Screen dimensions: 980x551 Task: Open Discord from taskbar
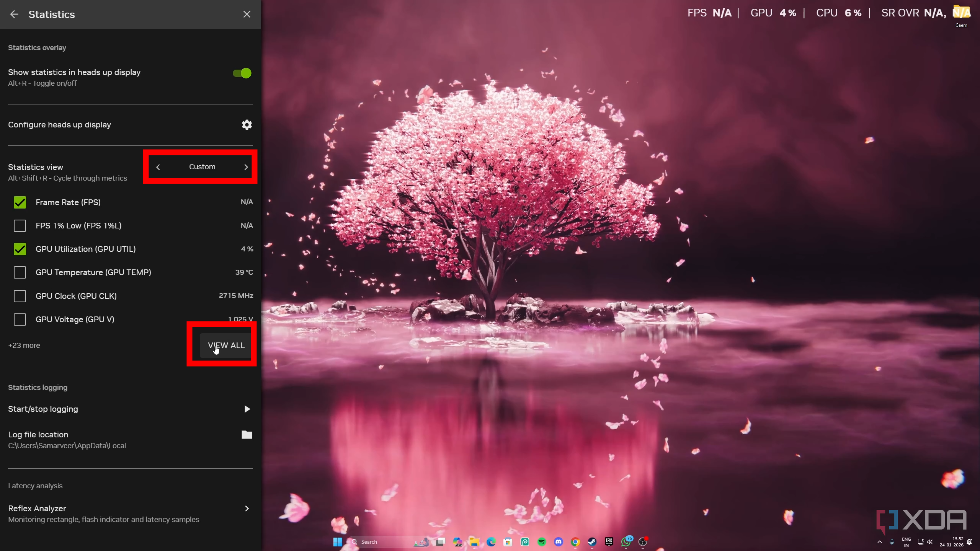click(559, 542)
